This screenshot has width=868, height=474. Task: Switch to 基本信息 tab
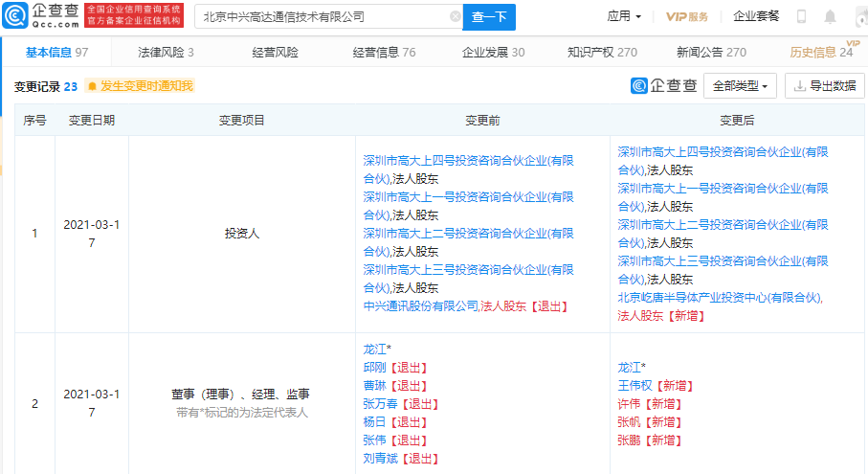tap(57, 52)
